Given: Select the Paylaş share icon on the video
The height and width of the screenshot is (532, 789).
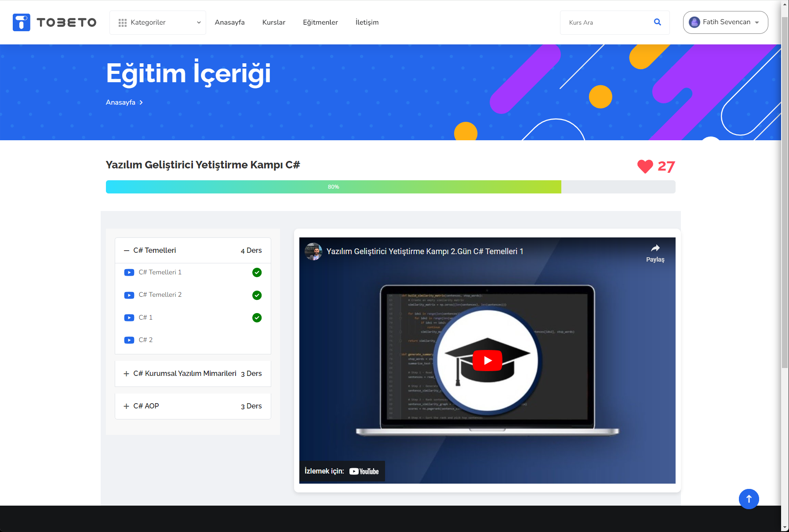Looking at the screenshot, I should pyautogui.click(x=655, y=248).
